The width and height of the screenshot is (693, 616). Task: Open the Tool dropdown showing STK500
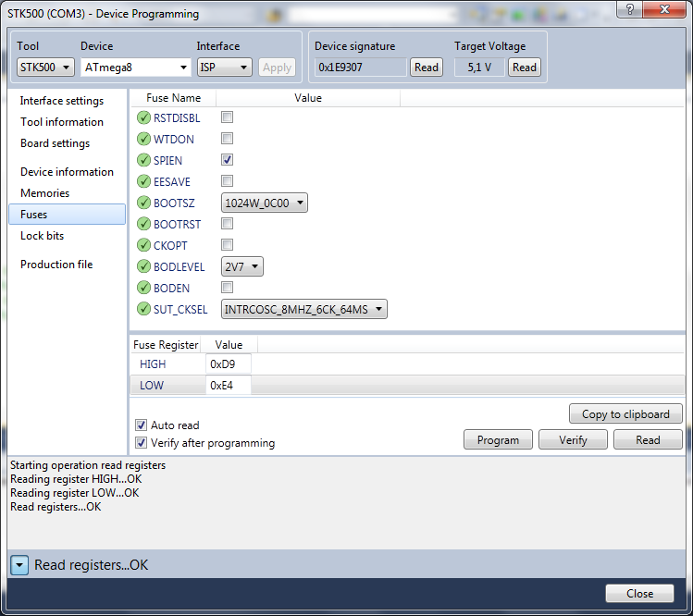point(45,68)
